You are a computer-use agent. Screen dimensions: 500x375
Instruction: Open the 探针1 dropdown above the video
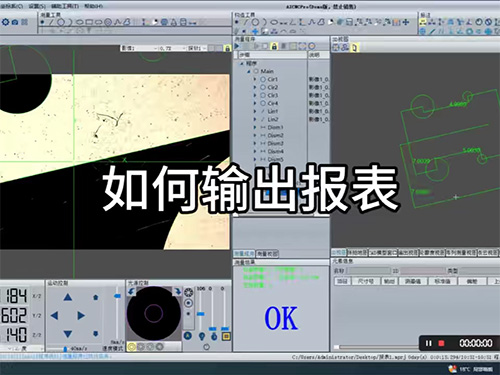(197, 48)
